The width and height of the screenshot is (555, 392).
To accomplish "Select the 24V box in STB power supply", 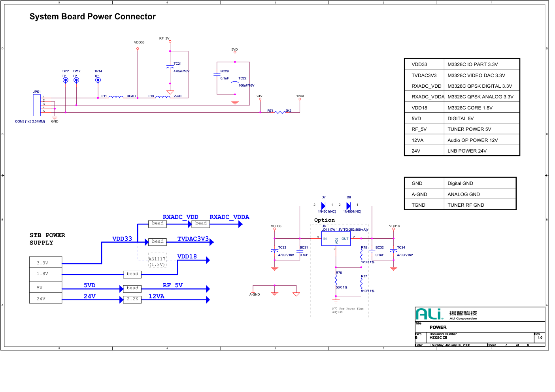I will point(46,298).
